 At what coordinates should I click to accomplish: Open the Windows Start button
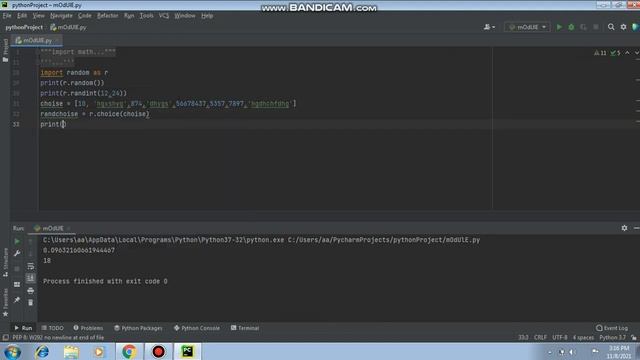12,351
